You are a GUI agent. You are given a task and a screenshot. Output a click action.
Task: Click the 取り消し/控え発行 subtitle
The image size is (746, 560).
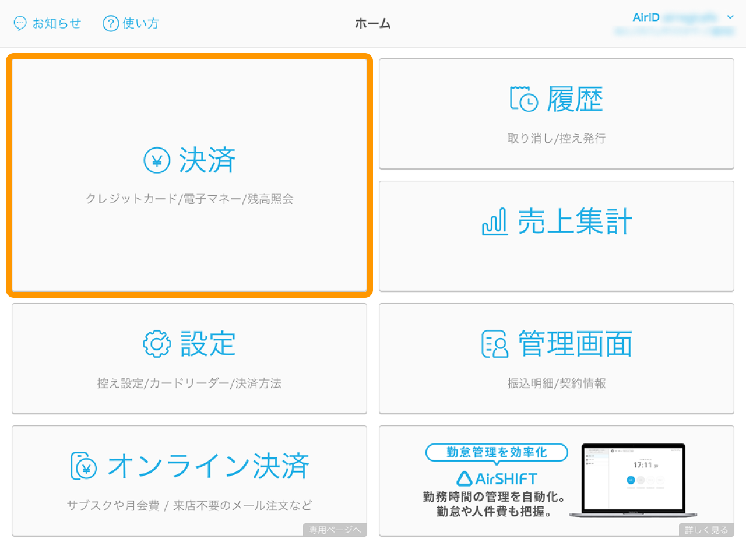coord(557,138)
